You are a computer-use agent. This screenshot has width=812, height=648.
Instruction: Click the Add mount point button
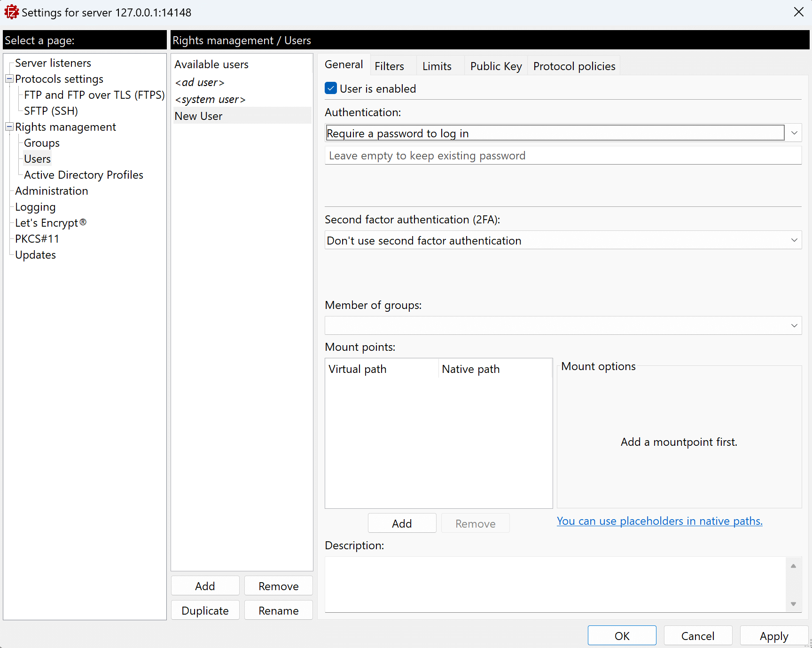point(402,523)
